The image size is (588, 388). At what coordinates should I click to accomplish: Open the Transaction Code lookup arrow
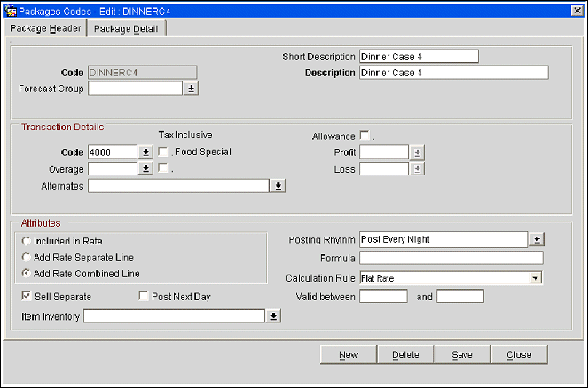tap(146, 152)
